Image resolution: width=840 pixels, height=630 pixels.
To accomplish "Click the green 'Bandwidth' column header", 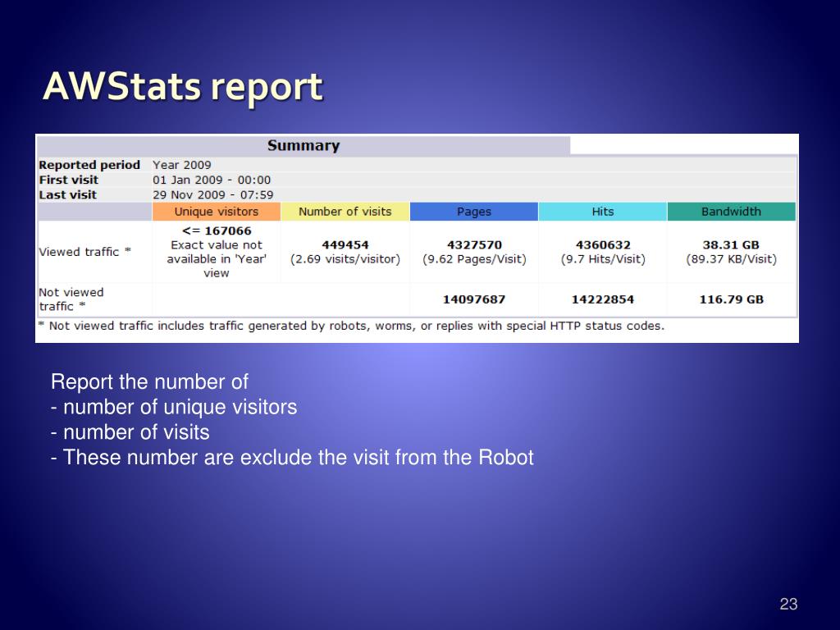I will (x=731, y=212).
